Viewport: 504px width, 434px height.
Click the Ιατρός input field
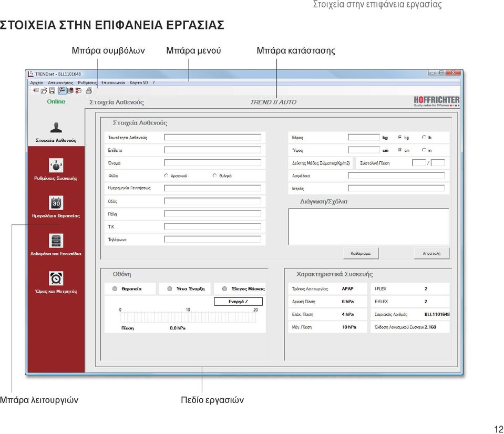pyautogui.click(x=396, y=188)
